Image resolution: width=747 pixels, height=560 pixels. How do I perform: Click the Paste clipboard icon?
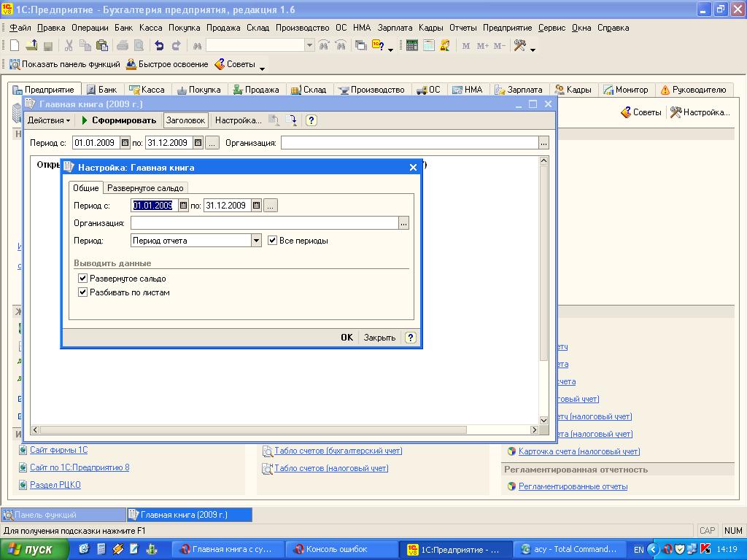click(102, 46)
